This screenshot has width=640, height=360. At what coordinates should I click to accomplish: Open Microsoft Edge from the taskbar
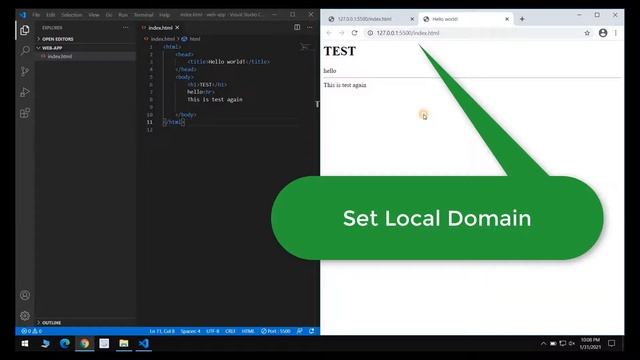(x=64, y=344)
